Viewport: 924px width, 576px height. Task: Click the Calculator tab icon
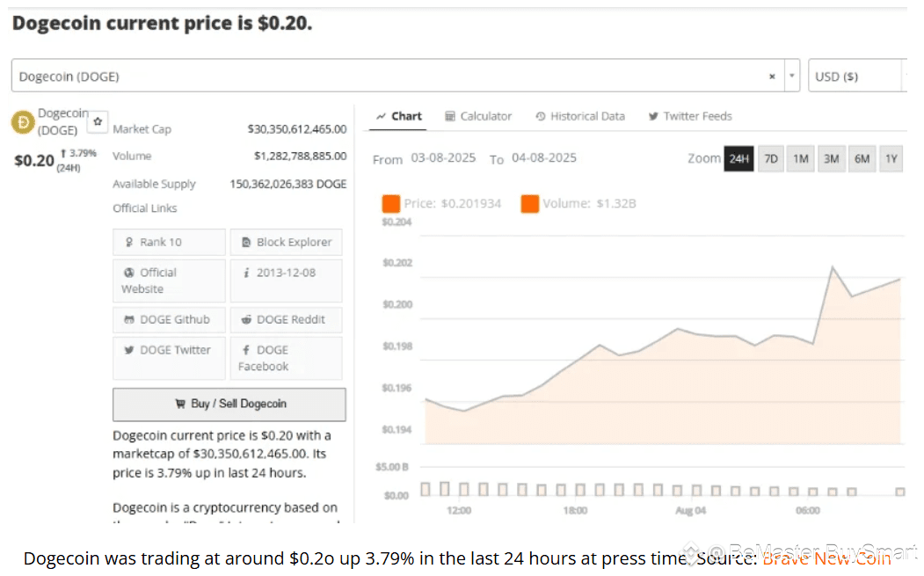(450, 116)
